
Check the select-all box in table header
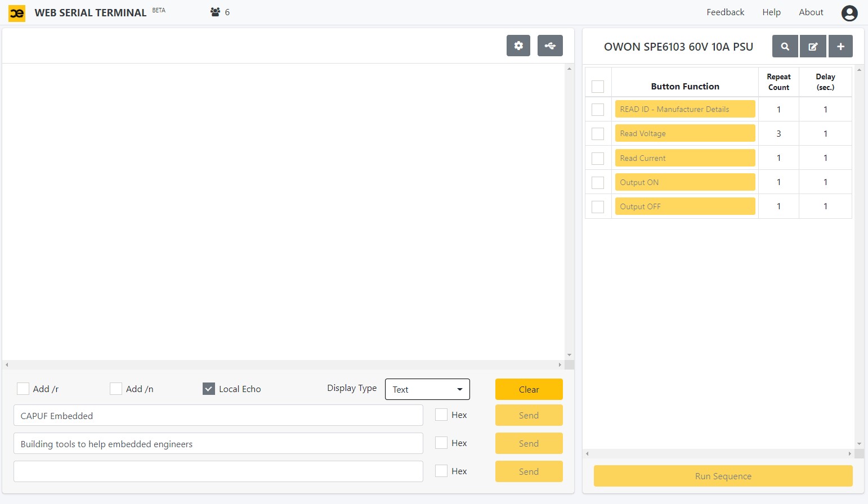(x=598, y=87)
